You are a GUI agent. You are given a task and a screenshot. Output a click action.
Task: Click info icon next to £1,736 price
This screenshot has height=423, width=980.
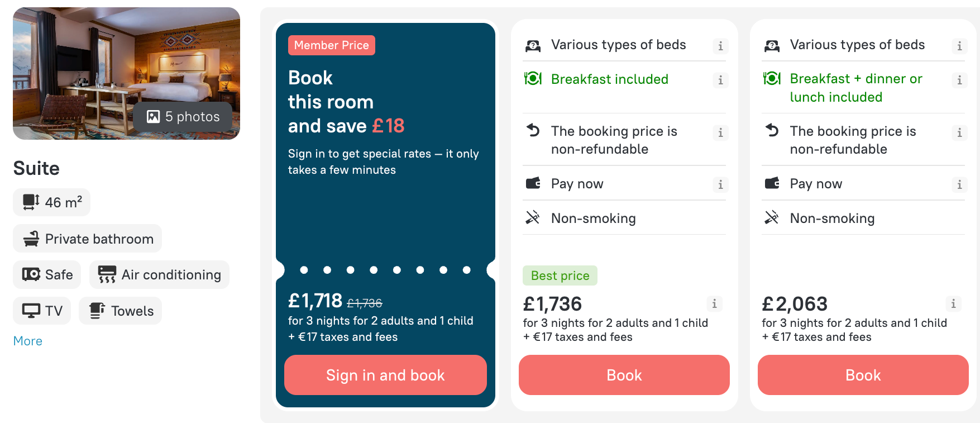[714, 303]
